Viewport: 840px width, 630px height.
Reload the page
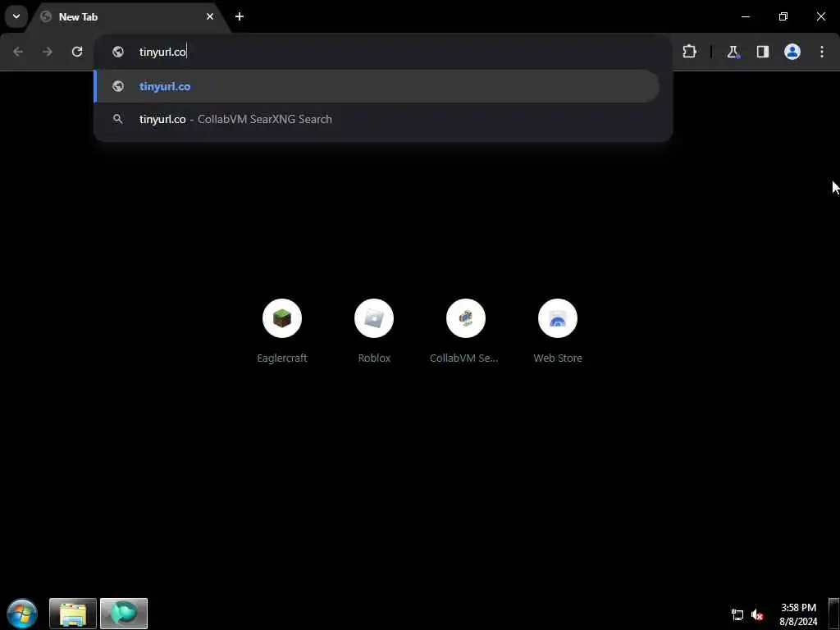pos(77,52)
